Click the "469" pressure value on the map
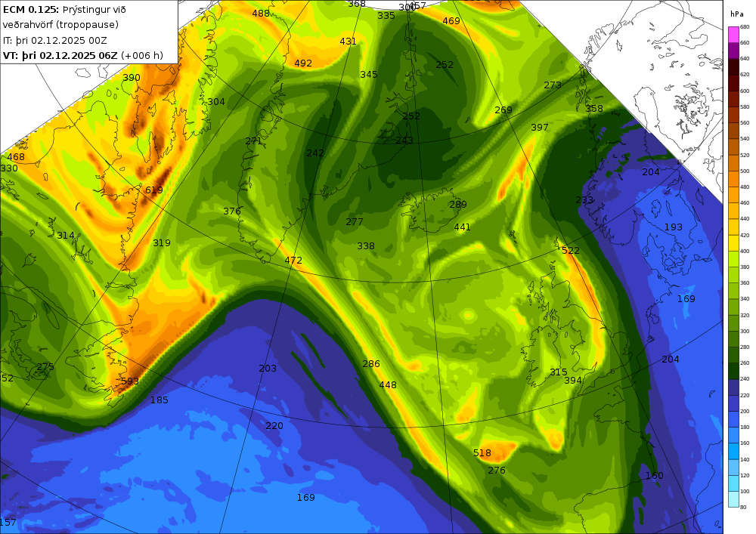This screenshot has height=534, width=756. (451, 21)
